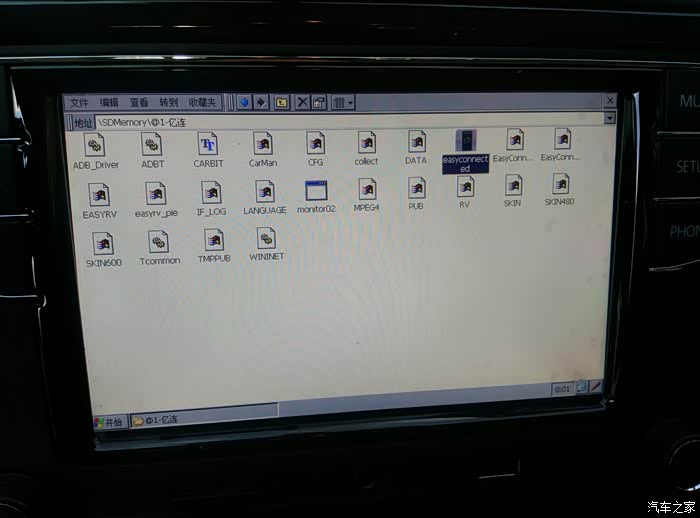
Task: Open the ADBT file
Action: point(152,151)
